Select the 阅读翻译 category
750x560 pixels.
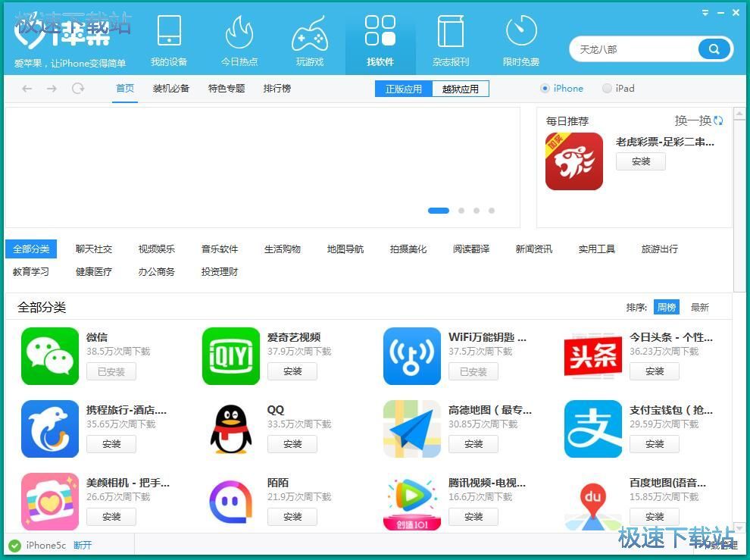coord(471,249)
